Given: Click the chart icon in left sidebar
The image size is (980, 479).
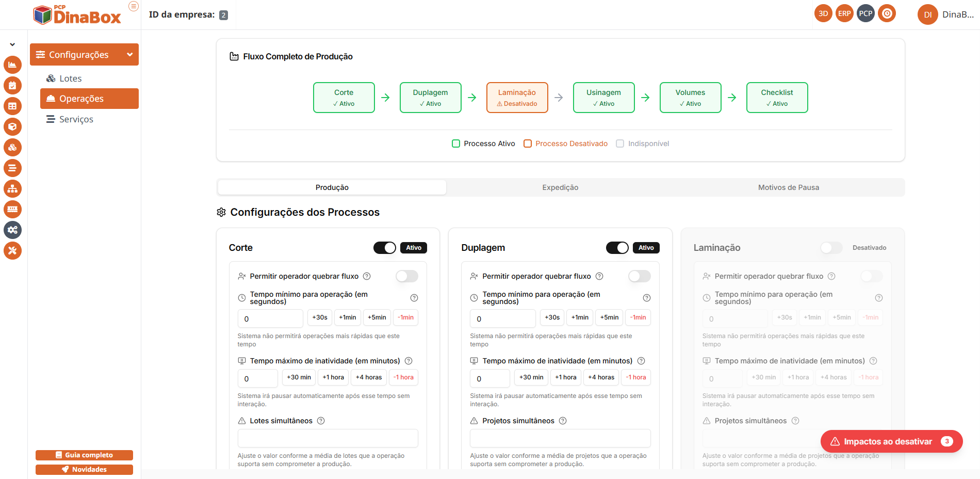Looking at the screenshot, I should 12,65.
